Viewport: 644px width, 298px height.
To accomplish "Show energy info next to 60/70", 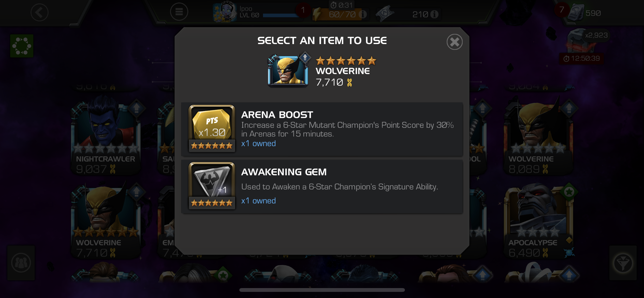I will coord(363,14).
